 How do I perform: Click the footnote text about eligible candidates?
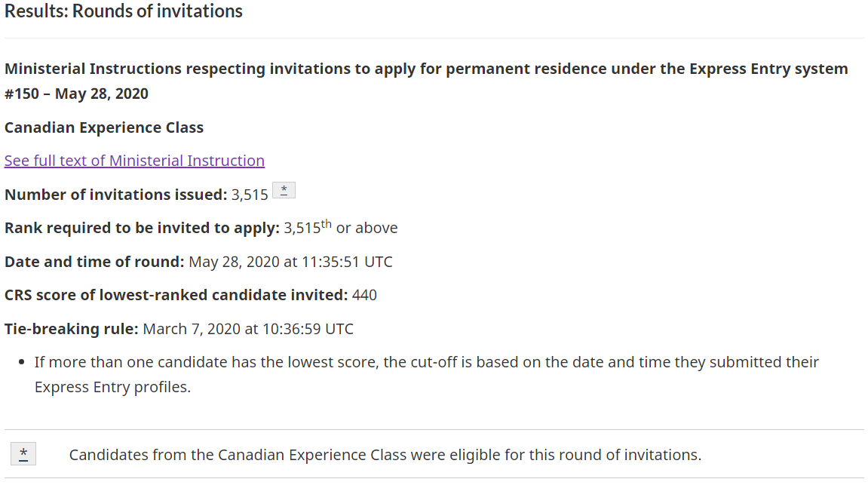385,455
